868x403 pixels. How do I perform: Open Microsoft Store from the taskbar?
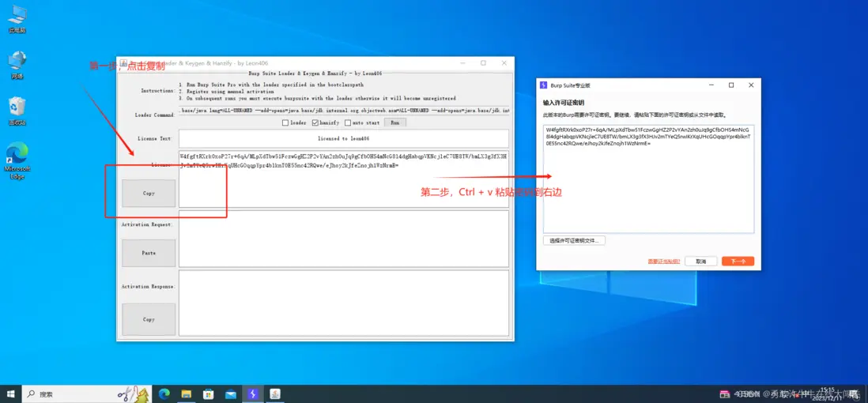tap(208, 394)
